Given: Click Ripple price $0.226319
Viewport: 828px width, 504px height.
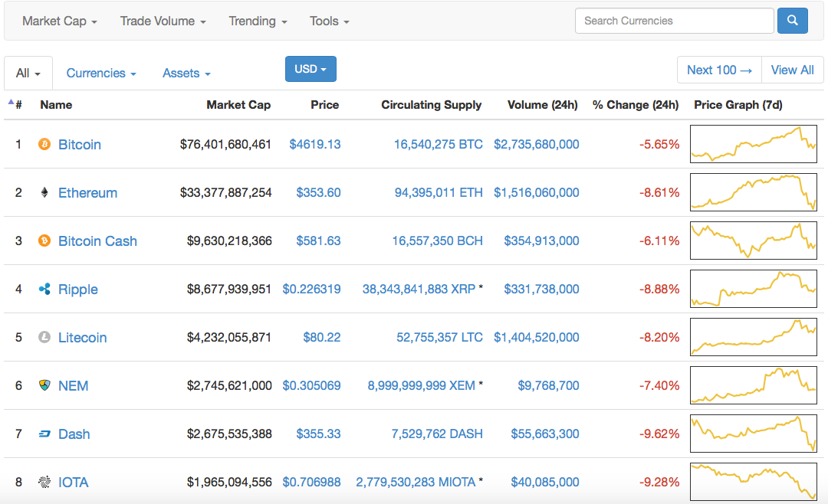Looking at the screenshot, I should point(311,290).
